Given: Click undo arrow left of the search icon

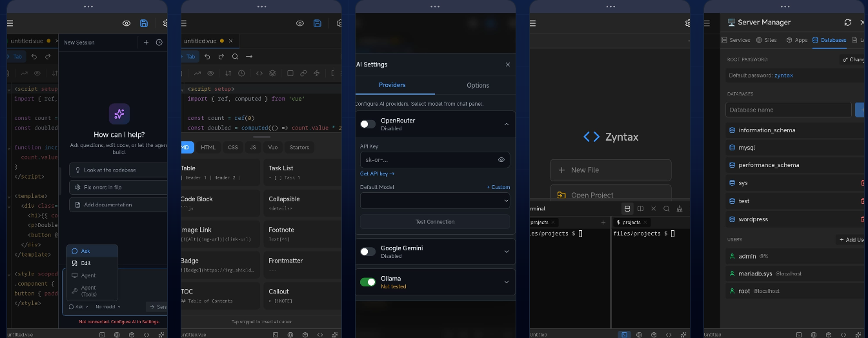Looking at the screenshot, I should pos(208,57).
